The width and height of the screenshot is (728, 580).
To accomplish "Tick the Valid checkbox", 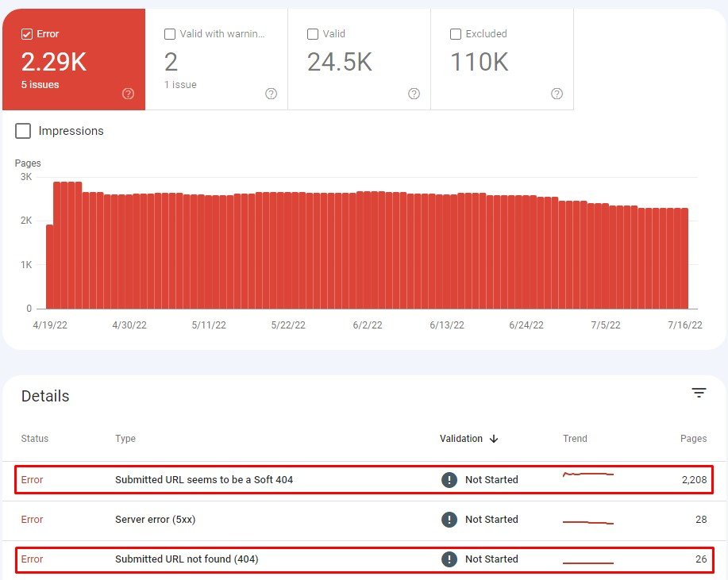I will [x=313, y=34].
